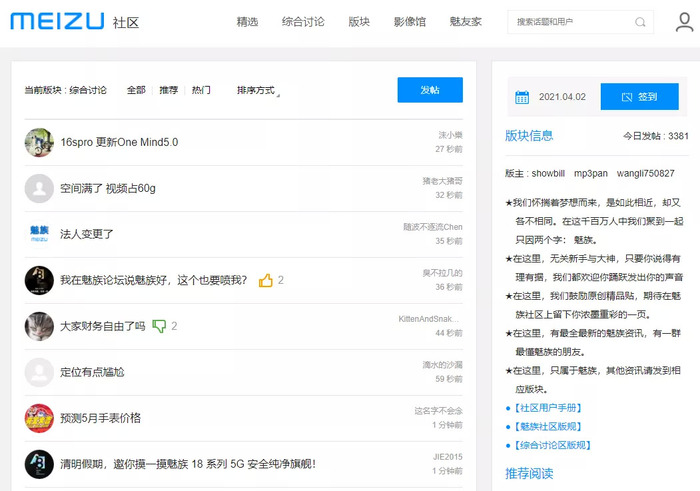This screenshot has width=700, height=491.
Task: Click the 27 秒前 timestamp
Action: point(449,149)
